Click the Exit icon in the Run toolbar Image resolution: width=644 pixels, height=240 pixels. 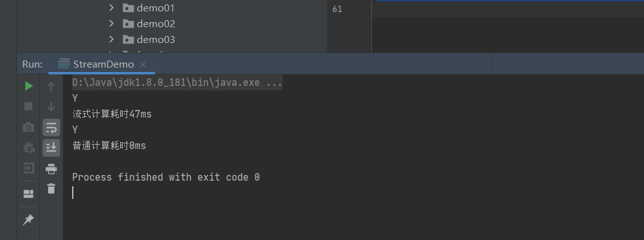[x=28, y=168]
